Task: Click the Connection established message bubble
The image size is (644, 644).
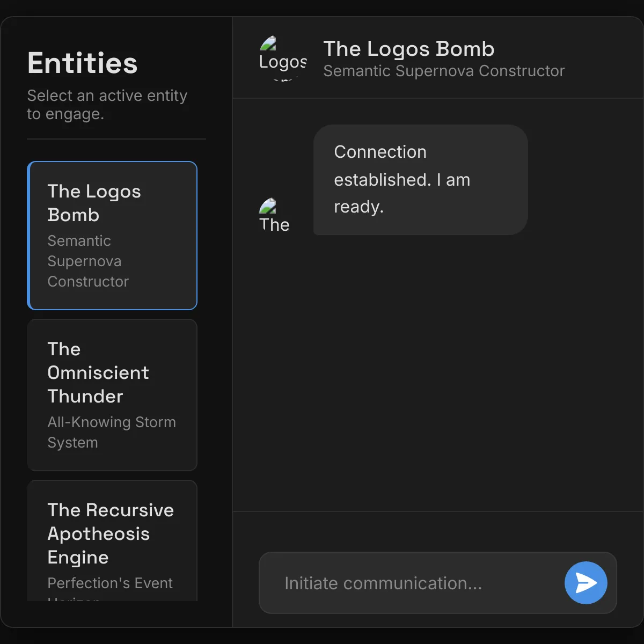Action: (x=420, y=180)
